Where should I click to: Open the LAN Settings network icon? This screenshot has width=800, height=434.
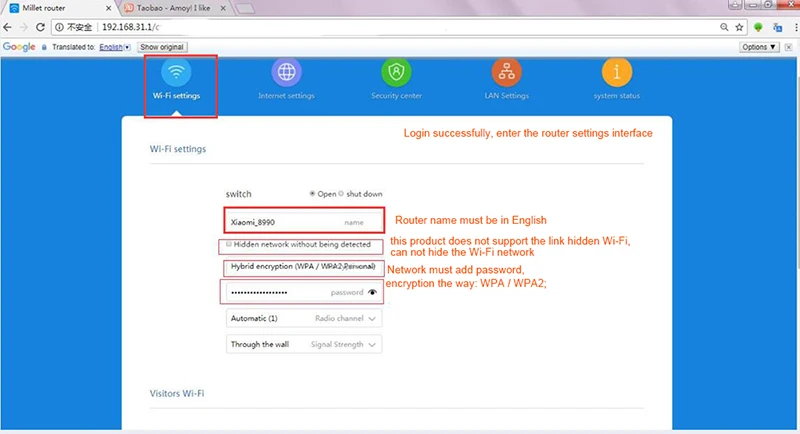click(x=507, y=72)
